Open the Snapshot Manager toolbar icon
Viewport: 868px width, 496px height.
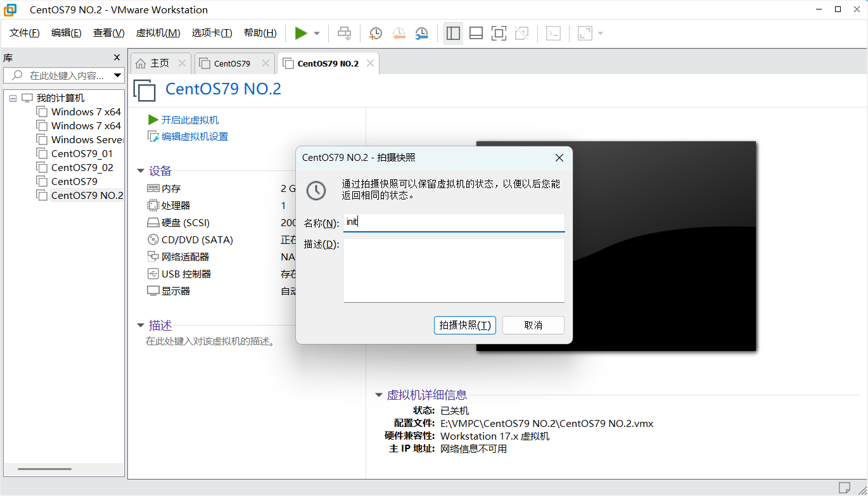coord(421,34)
